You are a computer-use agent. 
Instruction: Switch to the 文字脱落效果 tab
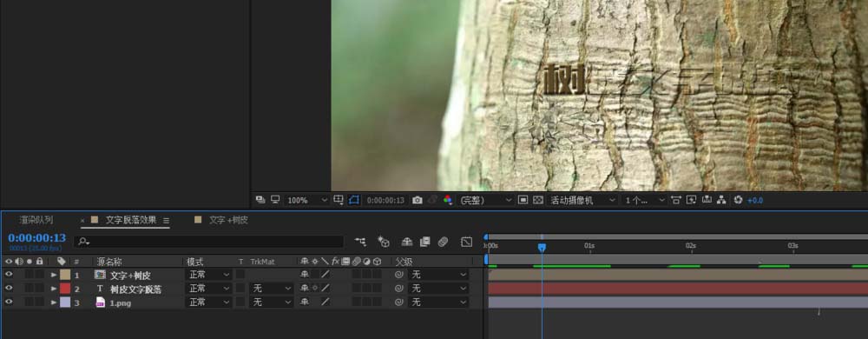point(131,220)
